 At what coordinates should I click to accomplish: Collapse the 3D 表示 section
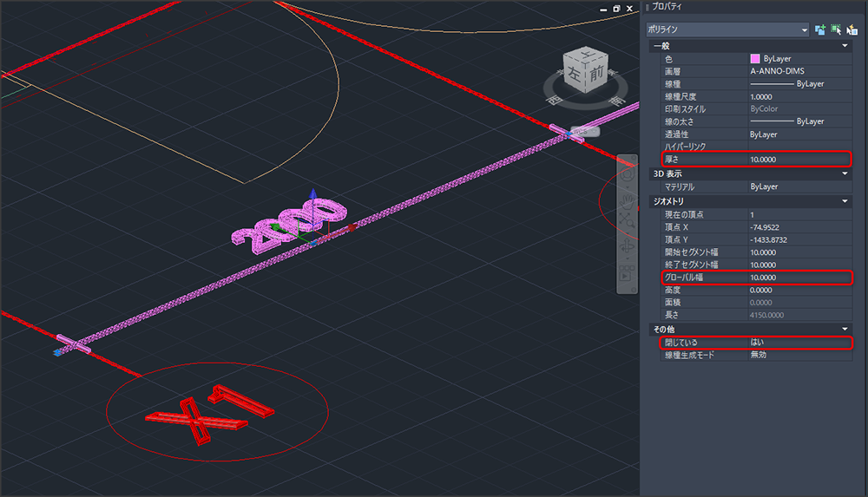[845, 173]
